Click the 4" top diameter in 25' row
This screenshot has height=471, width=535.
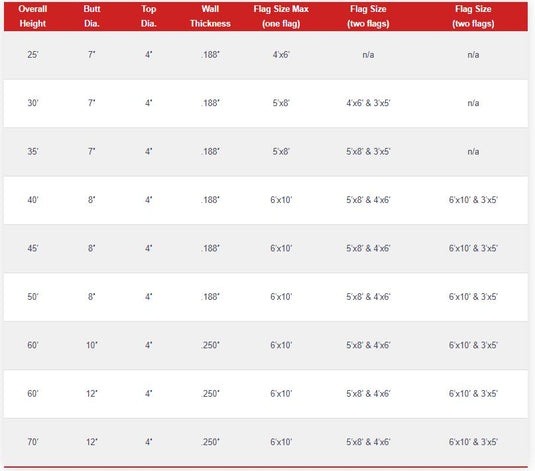tap(149, 55)
